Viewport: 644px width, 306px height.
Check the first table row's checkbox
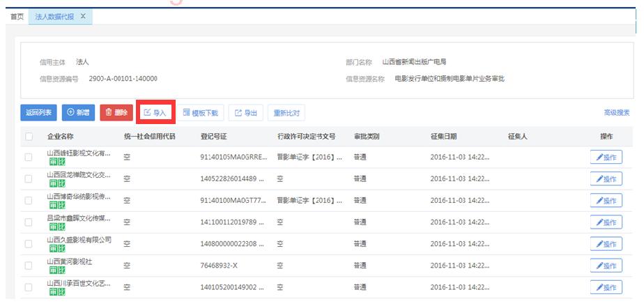tap(29, 158)
